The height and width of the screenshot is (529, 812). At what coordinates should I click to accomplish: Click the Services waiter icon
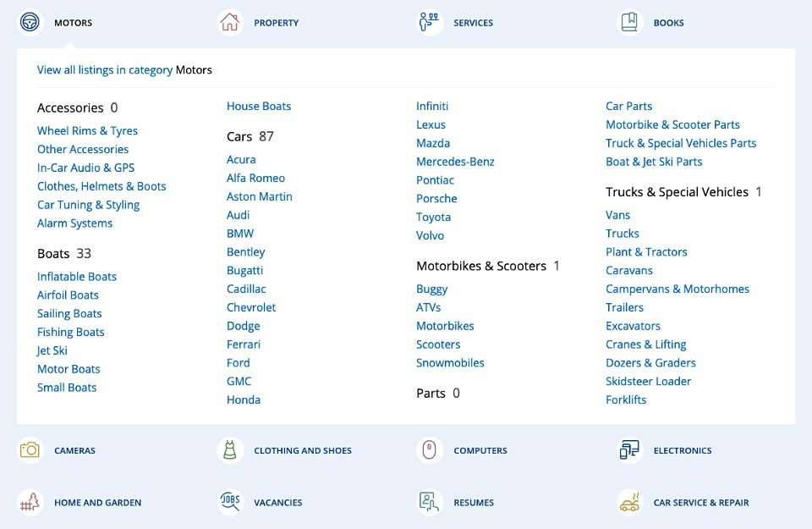[430, 23]
